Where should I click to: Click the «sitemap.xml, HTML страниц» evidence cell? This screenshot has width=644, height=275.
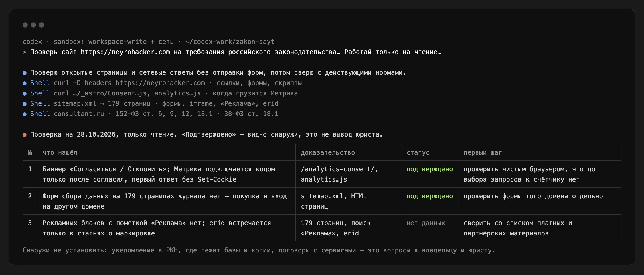pos(348,201)
